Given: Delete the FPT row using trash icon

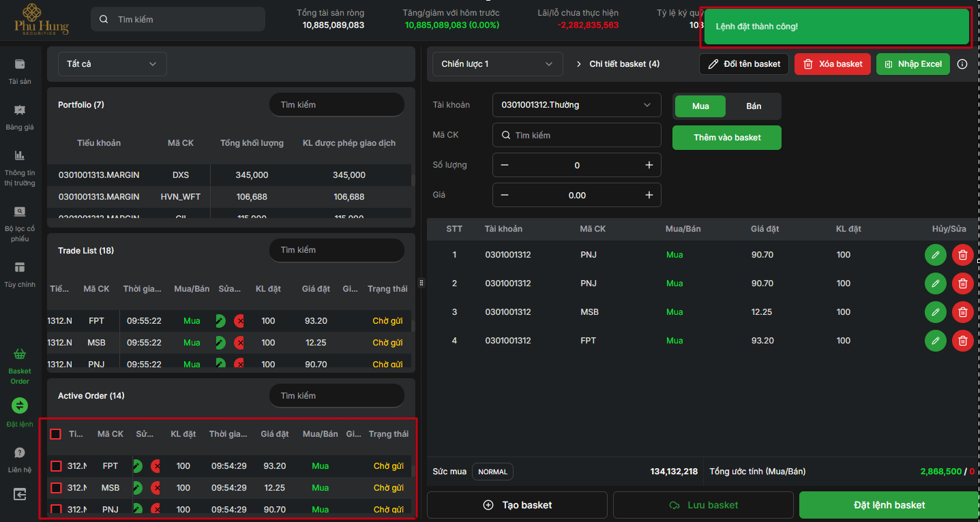Looking at the screenshot, I should 962,341.
